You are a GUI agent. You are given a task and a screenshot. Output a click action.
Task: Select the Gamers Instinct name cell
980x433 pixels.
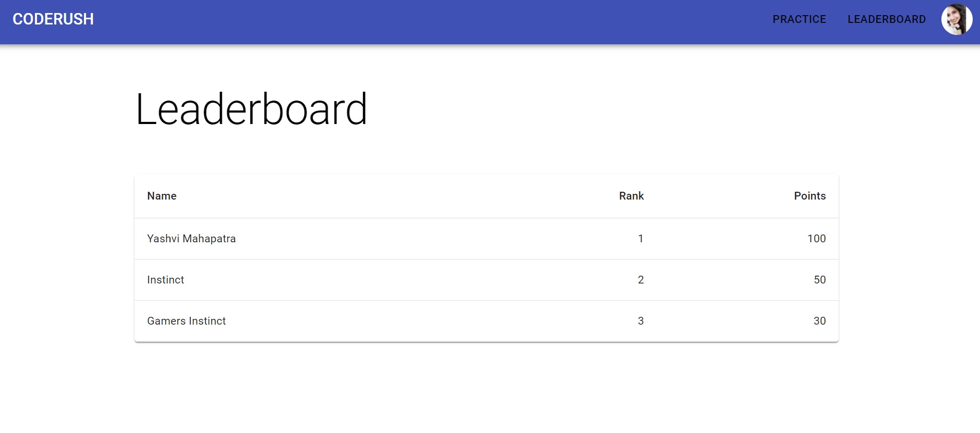click(x=186, y=321)
